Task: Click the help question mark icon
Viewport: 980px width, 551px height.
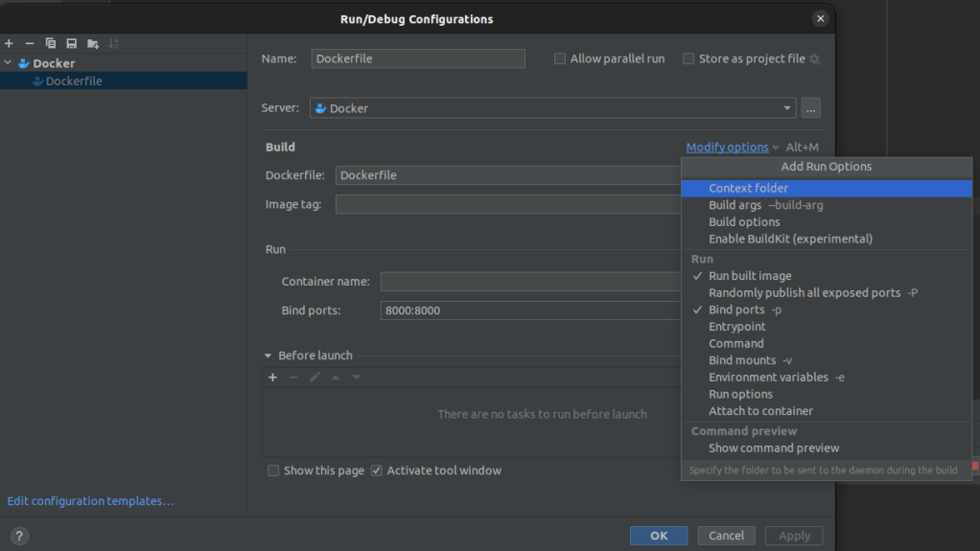Action: (x=18, y=537)
